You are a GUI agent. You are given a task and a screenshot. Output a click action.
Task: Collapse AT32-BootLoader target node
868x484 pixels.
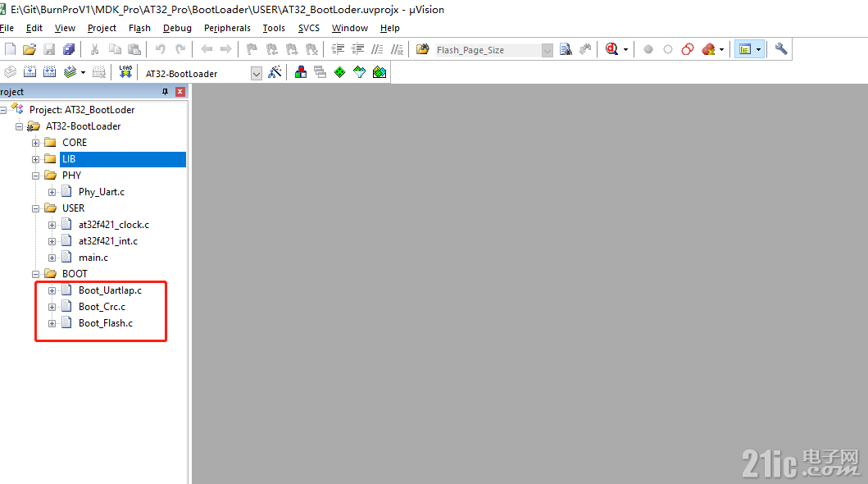click(x=20, y=126)
